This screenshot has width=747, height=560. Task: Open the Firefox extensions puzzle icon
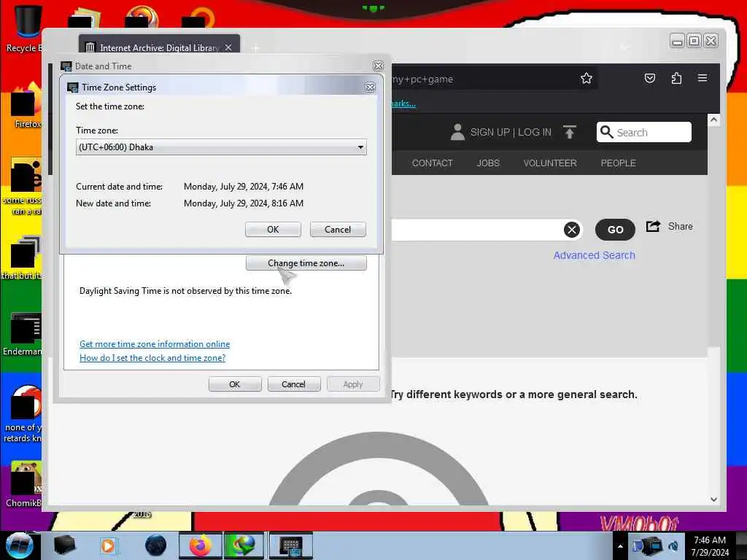[676, 78]
